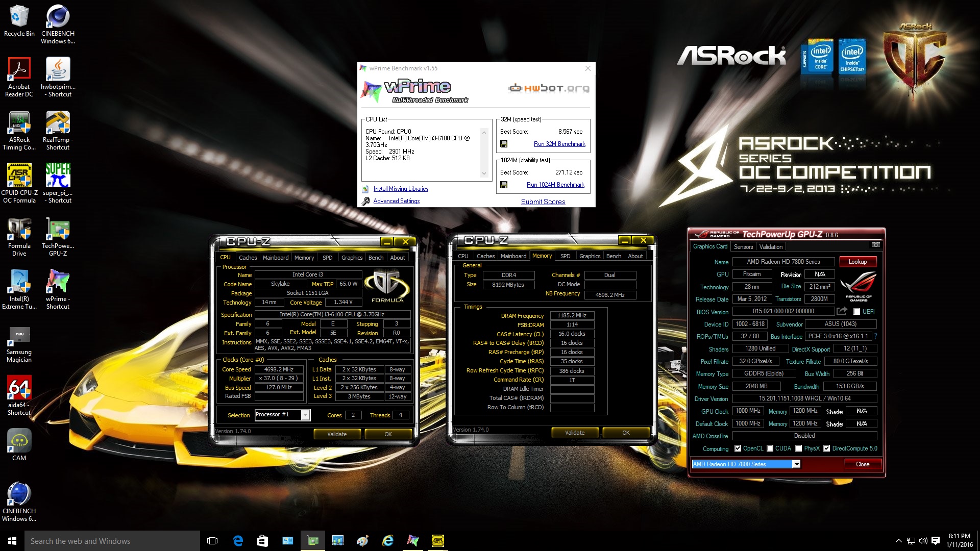Expand hidden system tray icons chevron
This screenshot has width=980, height=551.
pyautogui.click(x=898, y=541)
